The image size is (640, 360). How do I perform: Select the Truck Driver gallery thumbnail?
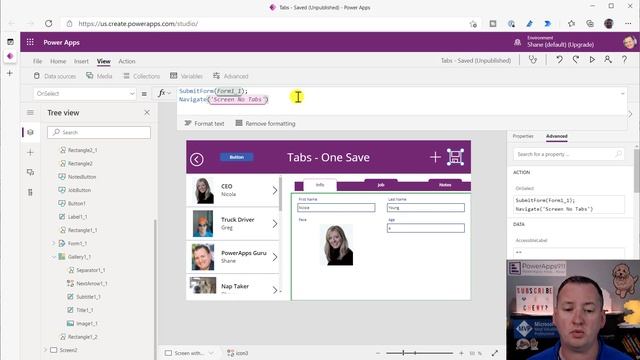click(203, 224)
